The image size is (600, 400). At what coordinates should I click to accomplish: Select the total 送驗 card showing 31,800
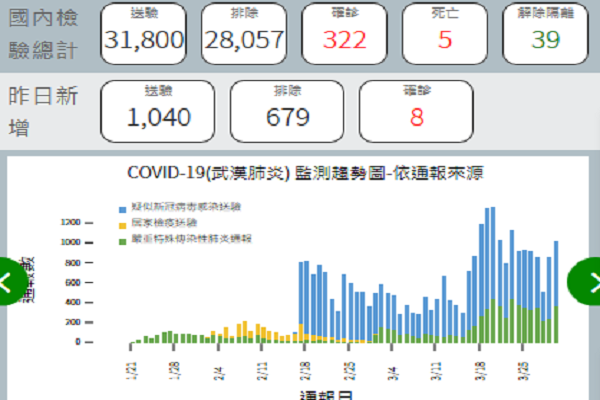(x=144, y=33)
